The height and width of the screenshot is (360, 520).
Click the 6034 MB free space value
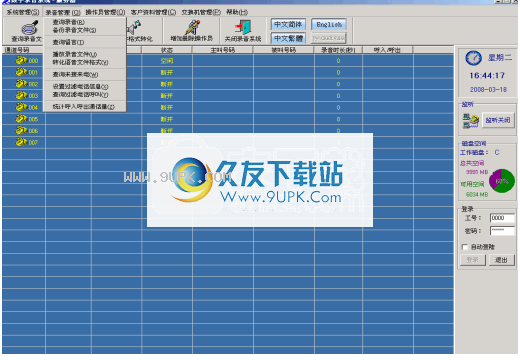(x=477, y=194)
